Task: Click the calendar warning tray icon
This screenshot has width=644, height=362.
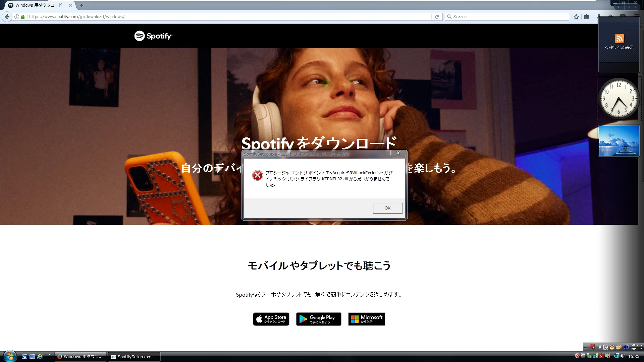Action: [607, 356]
